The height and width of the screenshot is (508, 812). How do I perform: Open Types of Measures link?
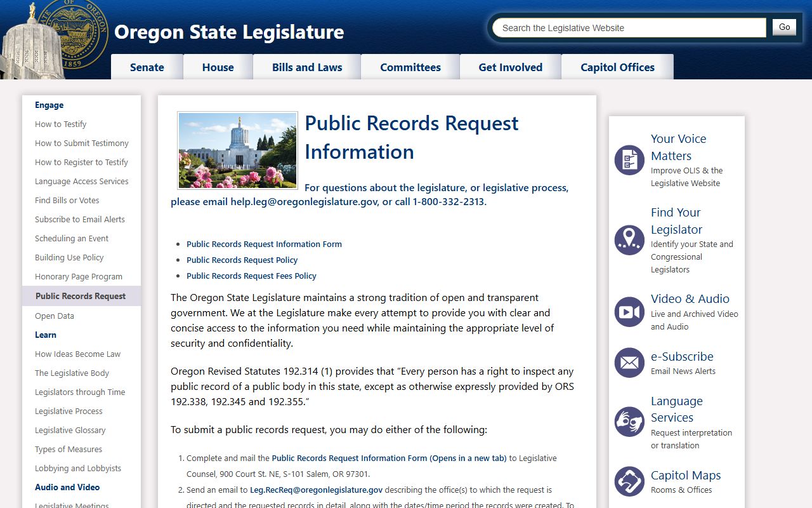tap(69, 449)
